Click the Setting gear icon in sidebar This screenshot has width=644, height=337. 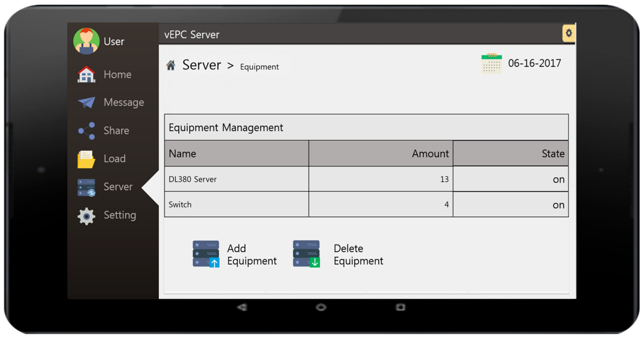click(86, 216)
